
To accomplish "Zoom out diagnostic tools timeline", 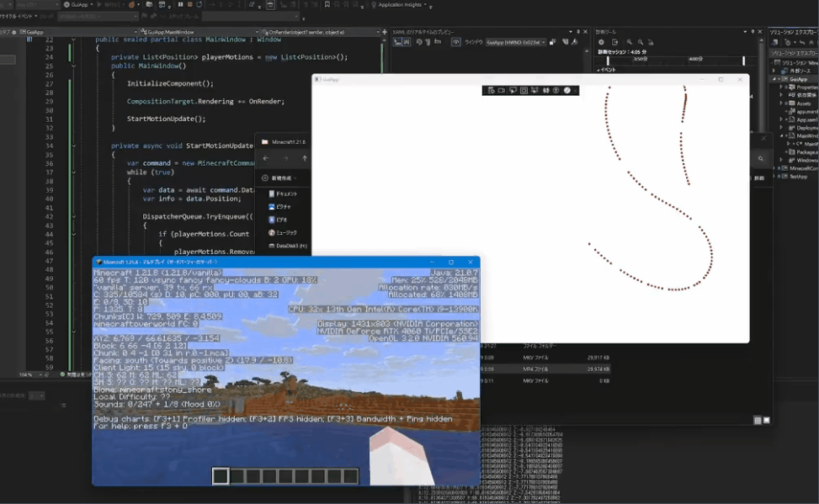I will [x=641, y=42].
